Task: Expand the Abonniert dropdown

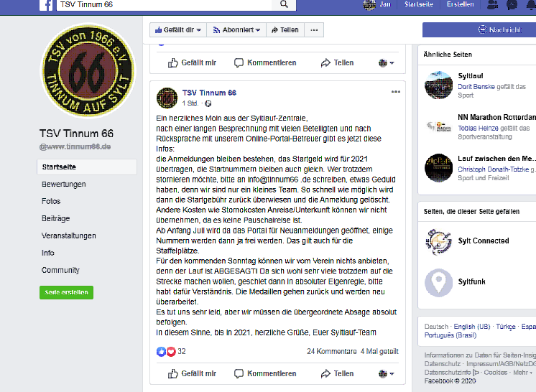Action: pos(236,30)
